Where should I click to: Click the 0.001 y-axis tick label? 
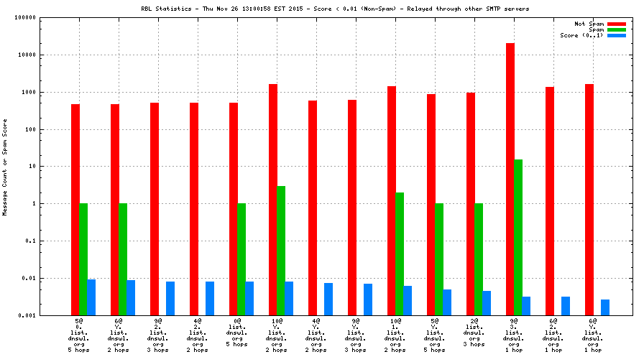coord(26,315)
